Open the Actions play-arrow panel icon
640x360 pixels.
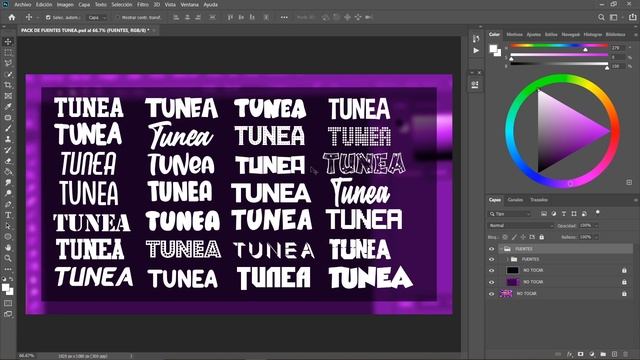[476, 51]
